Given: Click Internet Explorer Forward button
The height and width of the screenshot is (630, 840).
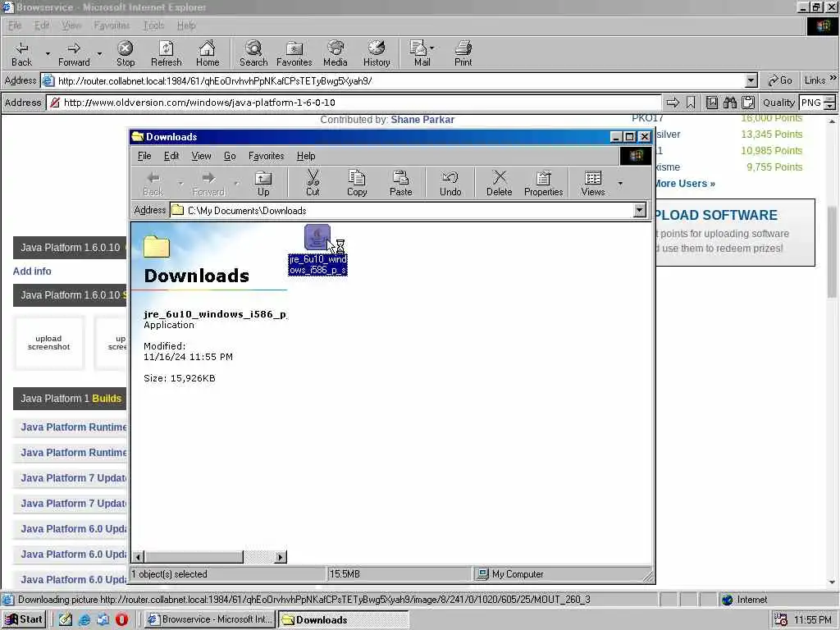Looking at the screenshot, I should (x=74, y=53).
